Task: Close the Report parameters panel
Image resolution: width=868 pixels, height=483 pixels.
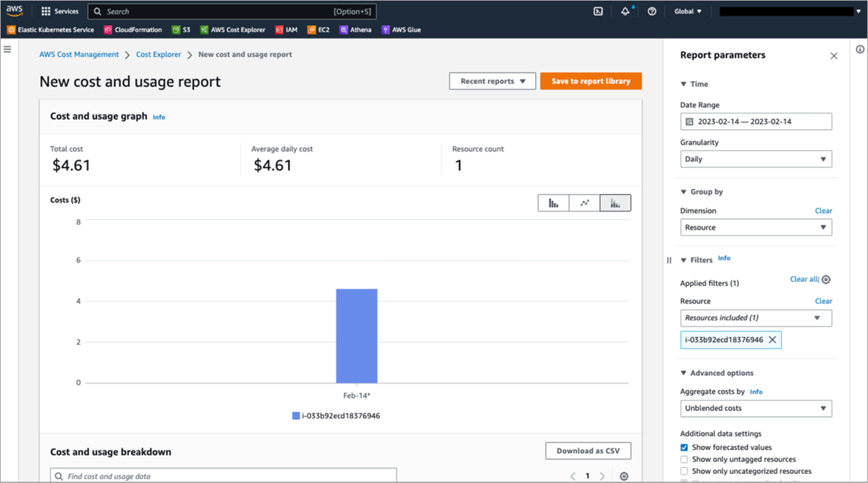Action: pyautogui.click(x=834, y=56)
